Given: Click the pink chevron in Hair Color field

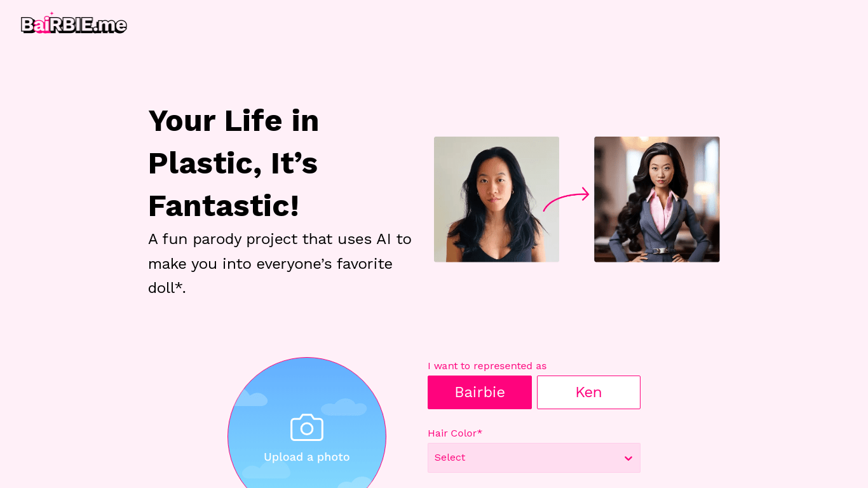Looking at the screenshot, I should pos(628,458).
